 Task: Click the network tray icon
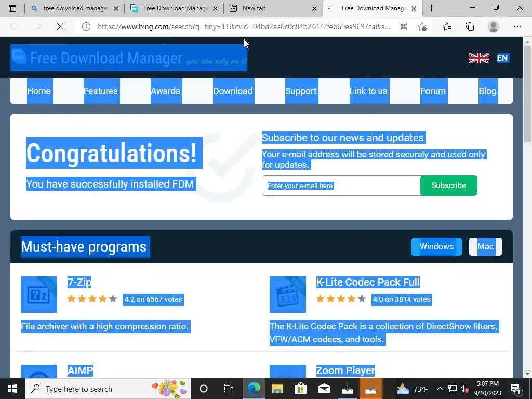pyautogui.click(x=453, y=389)
